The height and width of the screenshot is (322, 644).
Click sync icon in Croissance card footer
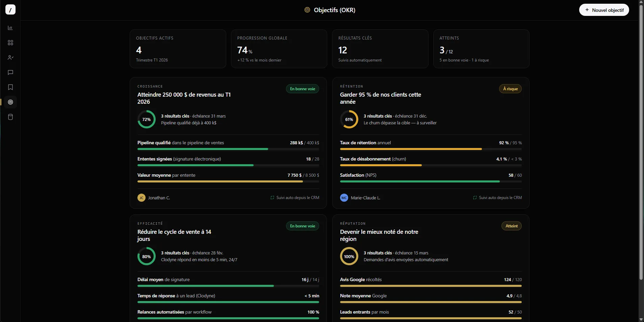click(272, 198)
